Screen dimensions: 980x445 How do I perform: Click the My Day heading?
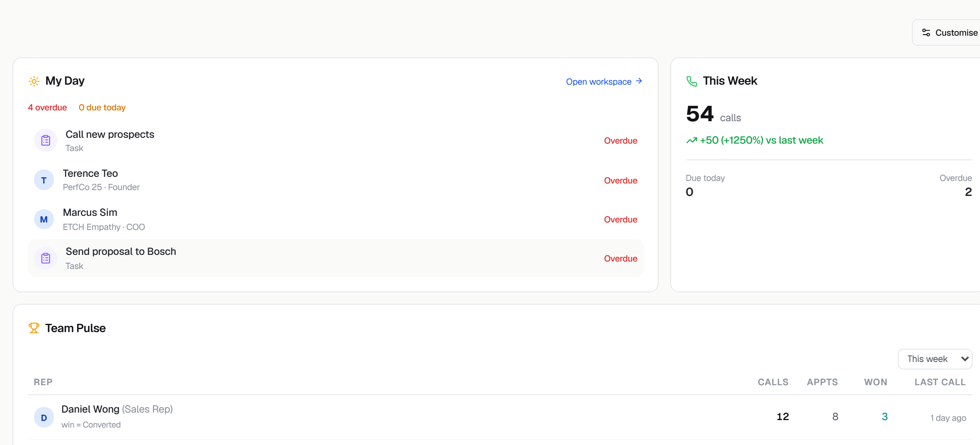(x=65, y=81)
